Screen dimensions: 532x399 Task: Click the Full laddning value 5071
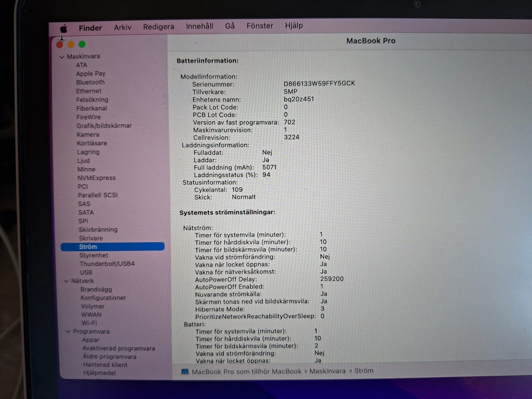[269, 167]
